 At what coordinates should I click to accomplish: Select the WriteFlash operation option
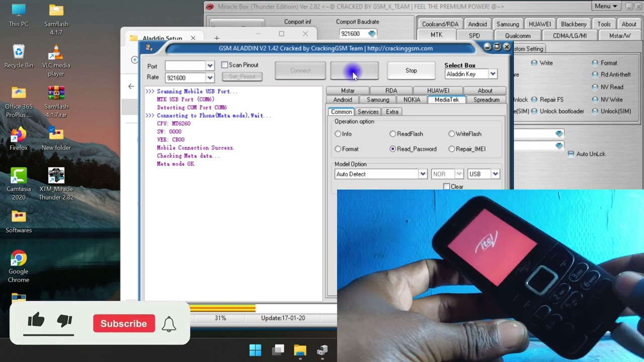click(452, 134)
